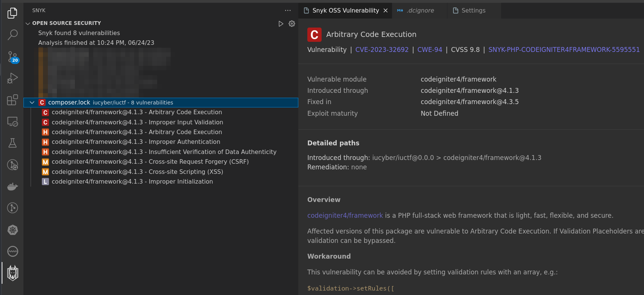Select Cross-site Scripting (XSS) item
The image size is (644, 295).
click(137, 172)
